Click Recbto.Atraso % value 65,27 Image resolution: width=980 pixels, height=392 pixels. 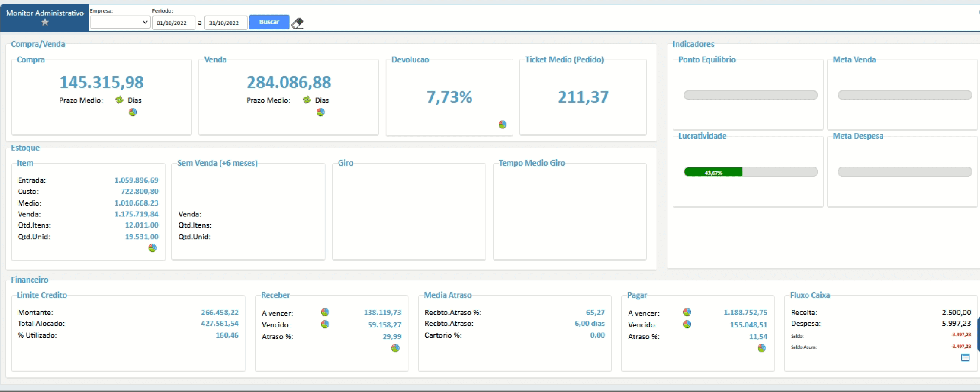(x=595, y=312)
